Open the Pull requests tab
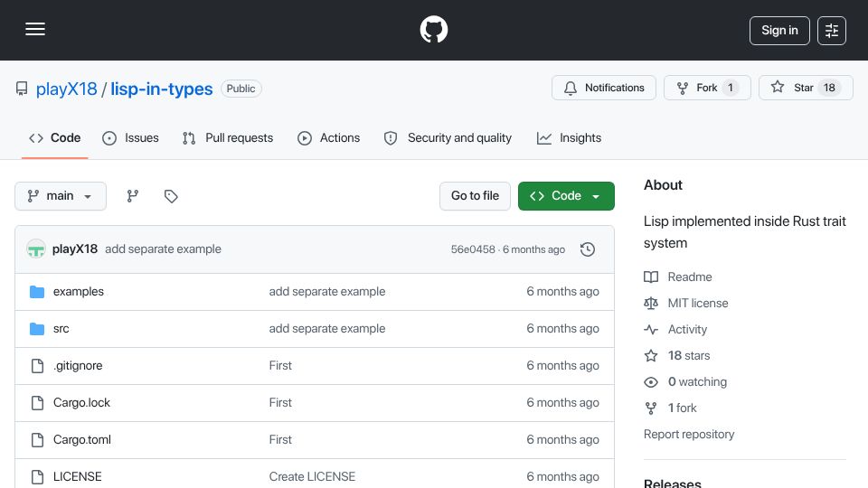This screenshot has width=868, height=488. pyautogui.click(x=228, y=137)
